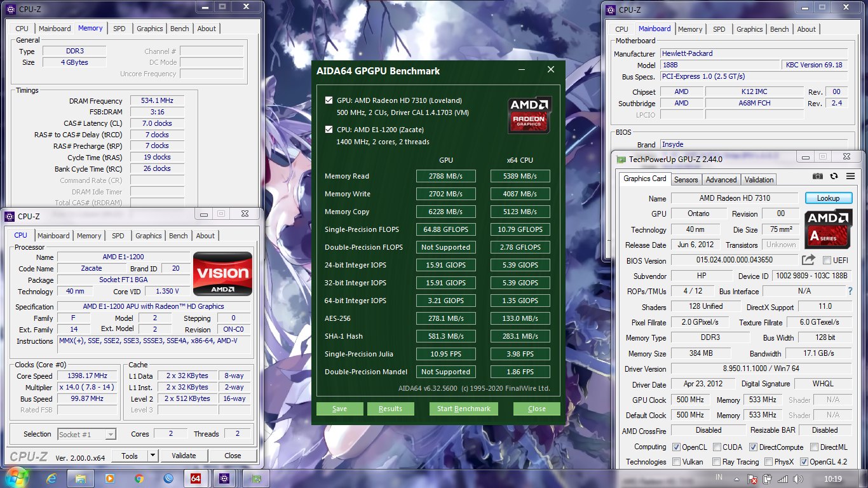Open the Windows Start menu
Screen dimensions: 868x488
(16, 478)
